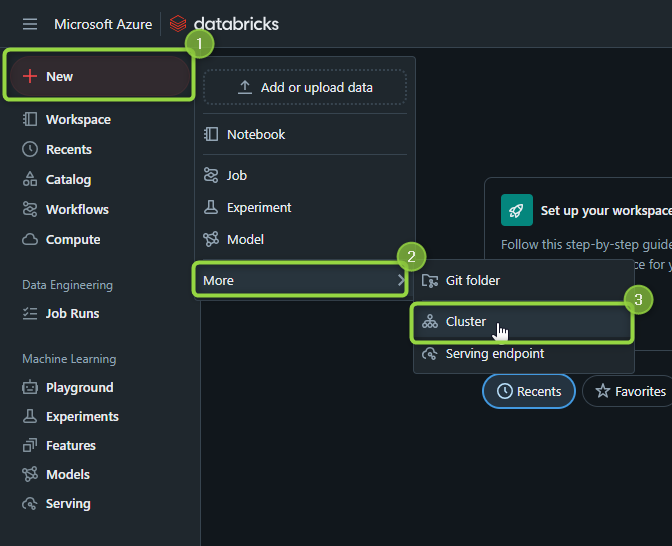Click the upload arrow icon
Screen dimensions: 672x546
[x=245, y=87]
